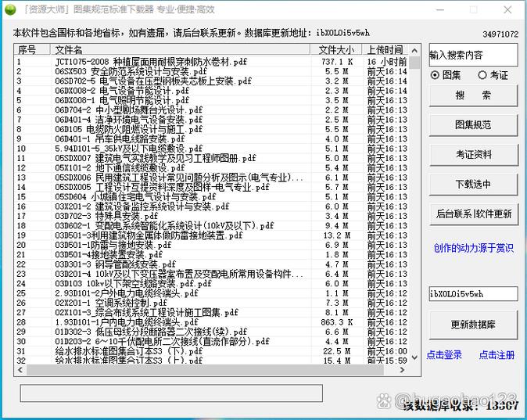Click the 13.2 M file size cell

336,235
